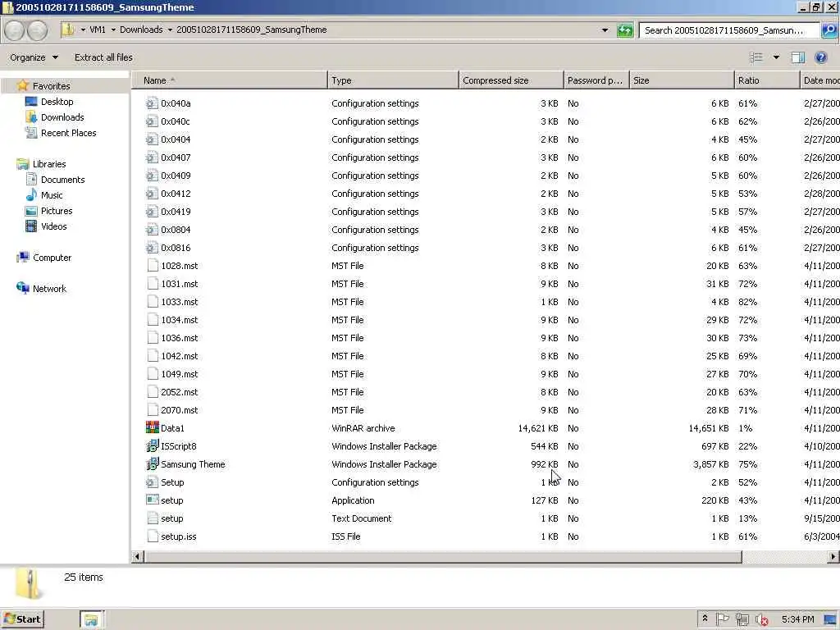The width and height of the screenshot is (840, 630).
Task: Click the Network icon in sidebar
Action: coord(22,288)
